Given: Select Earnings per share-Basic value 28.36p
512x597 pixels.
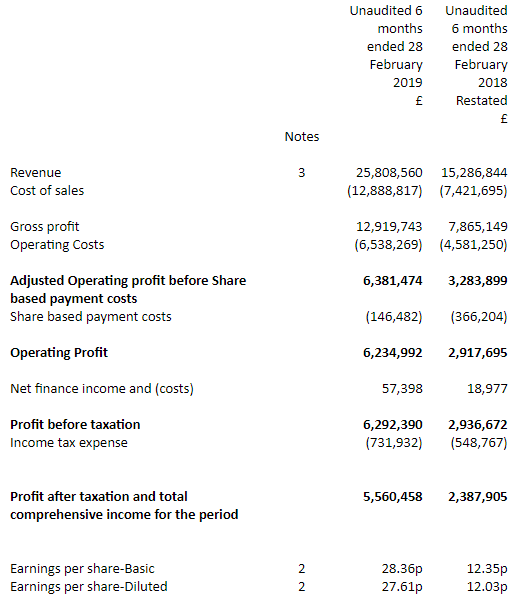Looking at the screenshot, I should click(x=402, y=569).
